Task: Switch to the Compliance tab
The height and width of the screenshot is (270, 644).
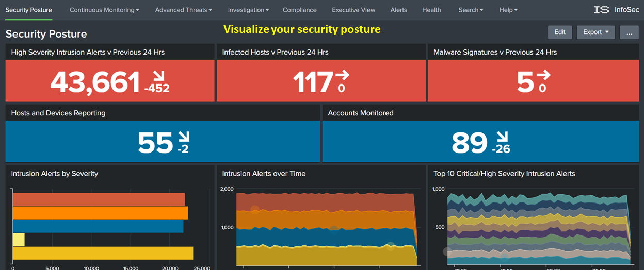Action: tap(300, 10)
